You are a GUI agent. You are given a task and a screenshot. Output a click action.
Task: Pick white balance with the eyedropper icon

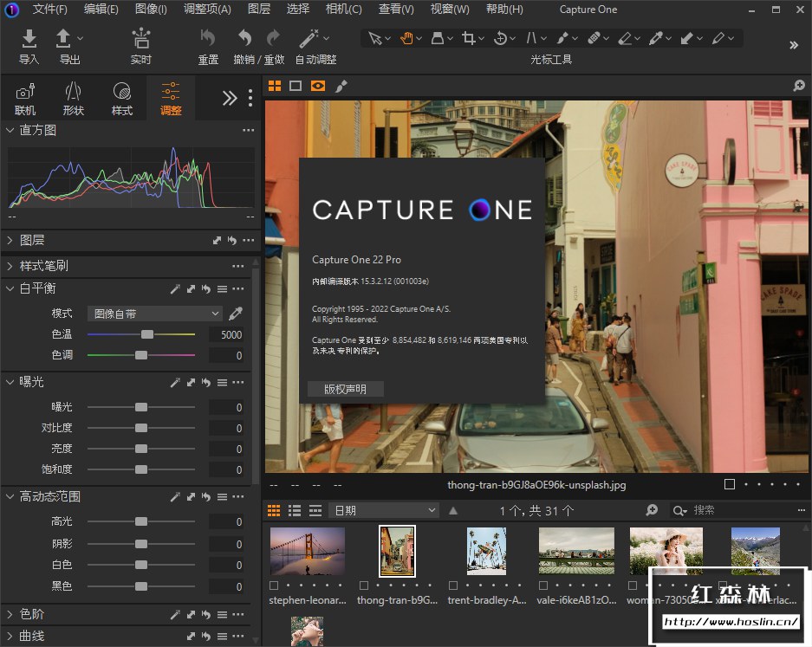(235, 314)
